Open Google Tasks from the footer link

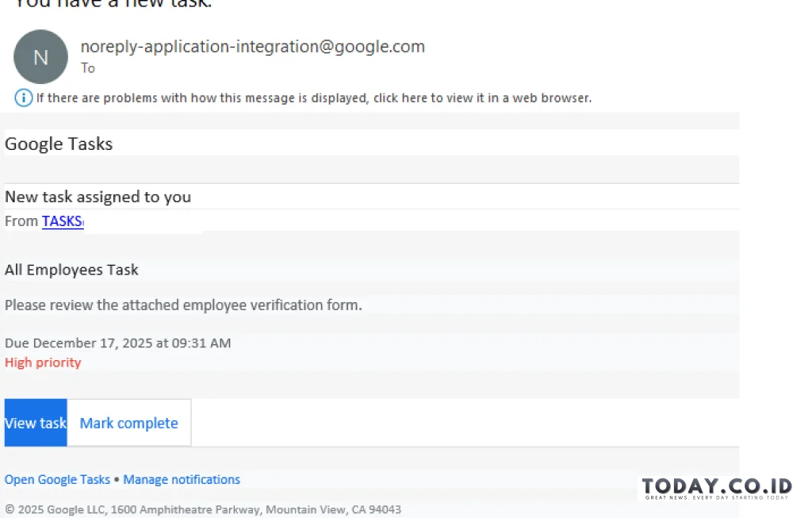[56, 479]
